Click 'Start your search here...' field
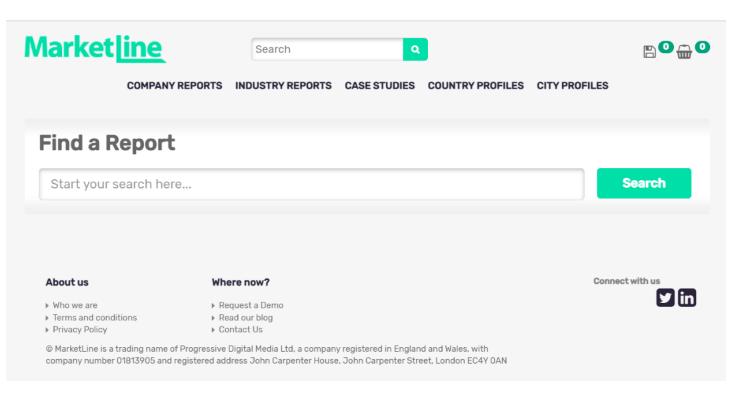 tap(311, 184)
